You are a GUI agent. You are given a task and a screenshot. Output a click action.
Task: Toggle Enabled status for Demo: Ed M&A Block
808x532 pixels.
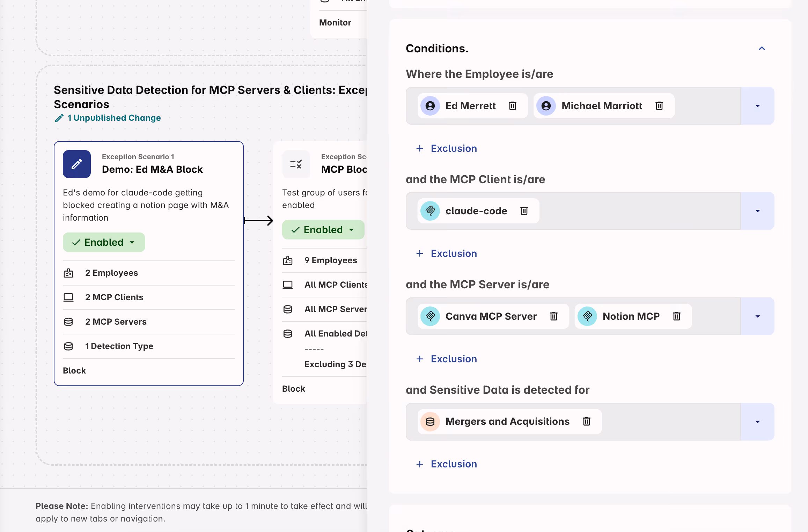(x=104, y=242)
